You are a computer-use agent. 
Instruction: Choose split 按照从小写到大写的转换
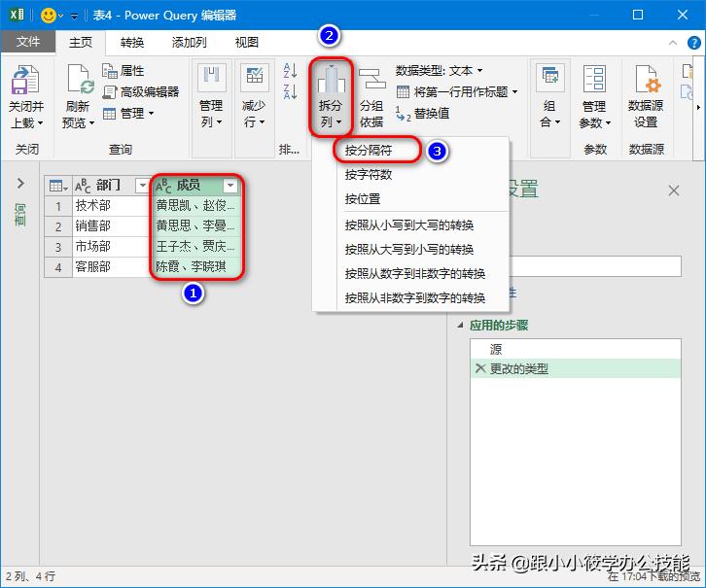pos(408,225)
